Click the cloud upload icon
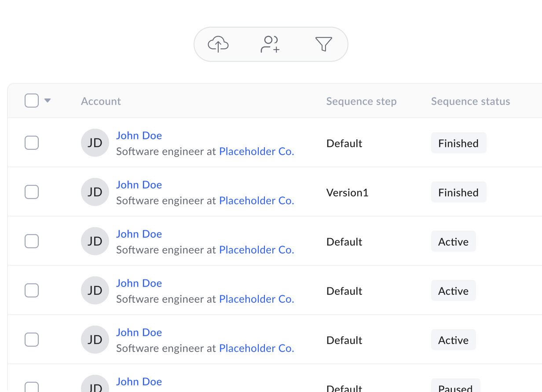This screenshot has height=392, width=542. 218,44
